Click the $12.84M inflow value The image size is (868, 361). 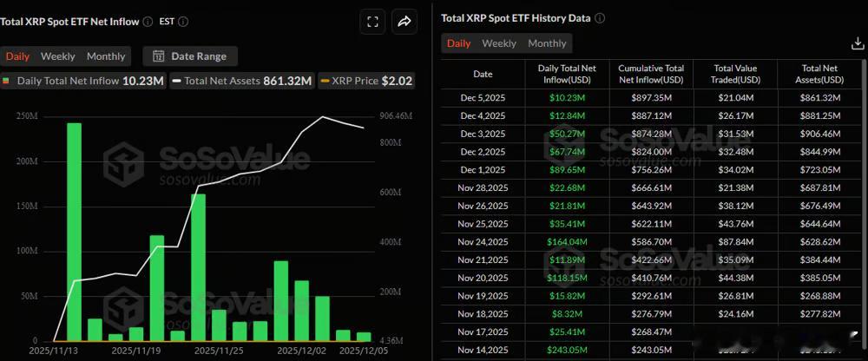[x=567, y=115]
